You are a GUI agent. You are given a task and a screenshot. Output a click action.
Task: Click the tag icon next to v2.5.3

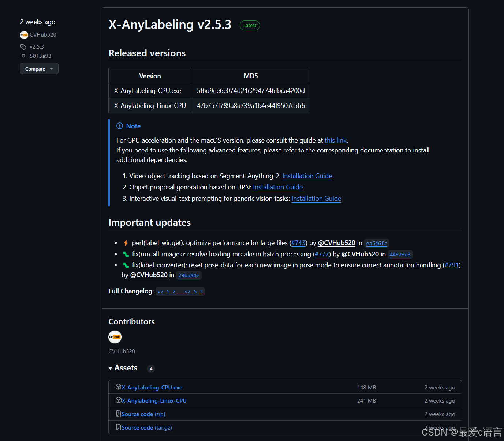23,47
